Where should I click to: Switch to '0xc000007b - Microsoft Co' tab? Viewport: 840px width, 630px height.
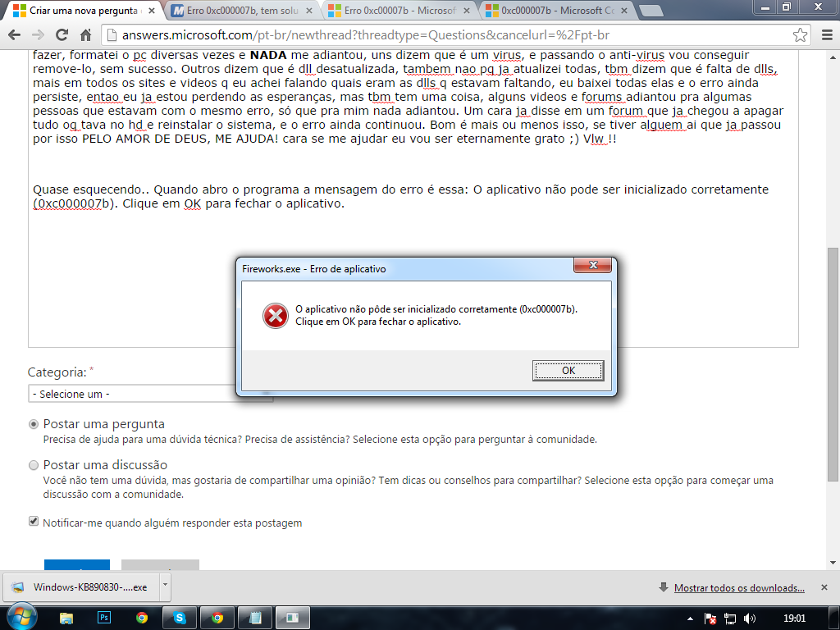[557, 11]
